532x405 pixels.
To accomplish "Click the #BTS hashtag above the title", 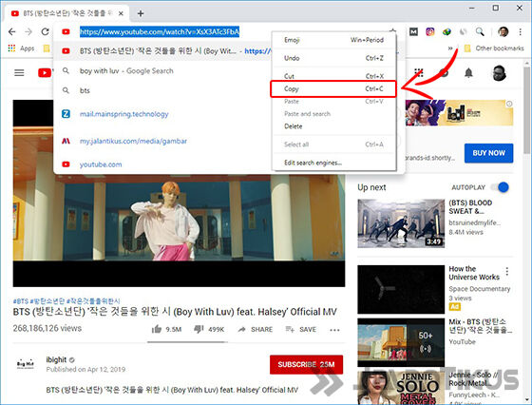I will 20,301.
